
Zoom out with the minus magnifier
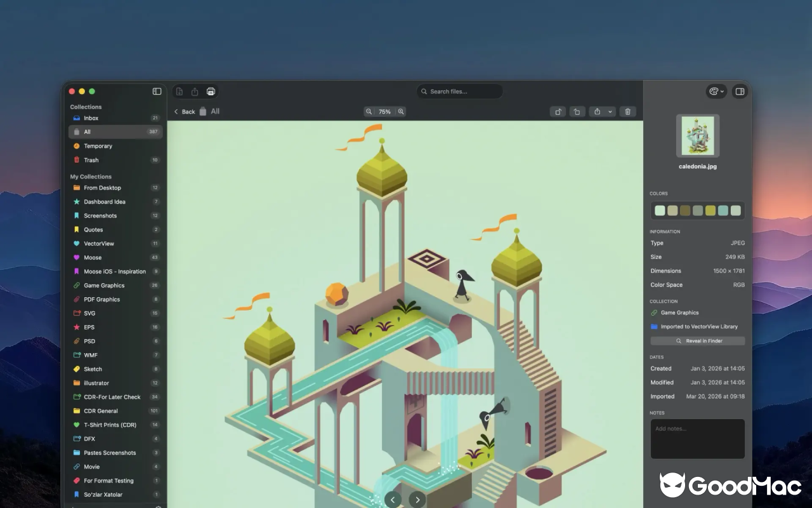pos(369,112)
